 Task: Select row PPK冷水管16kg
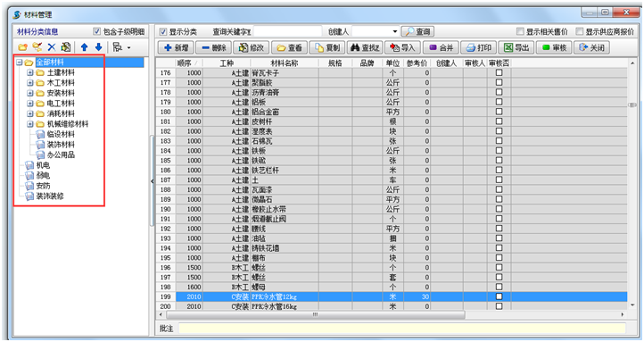click(x=392, y=306)
